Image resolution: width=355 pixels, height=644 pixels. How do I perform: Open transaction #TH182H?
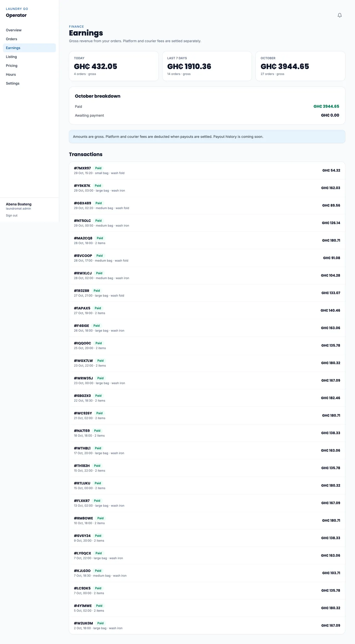(x=207, y=468)
